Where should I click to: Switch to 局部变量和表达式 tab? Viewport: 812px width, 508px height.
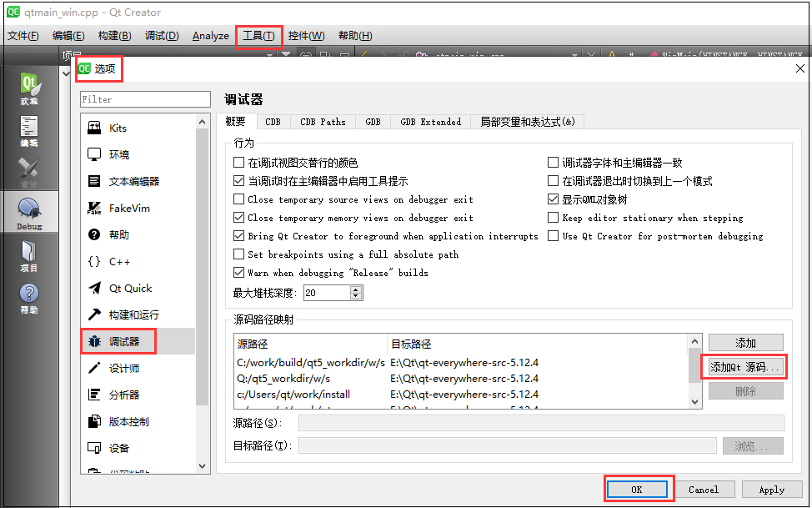pos(527,122)
